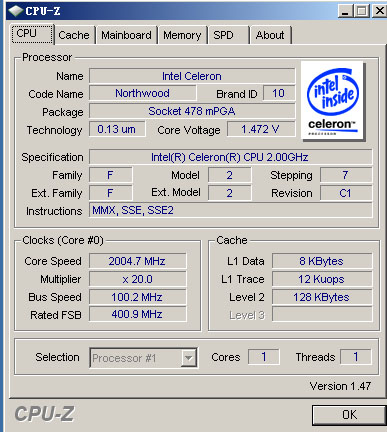Click the Level 2 cache 128 KBytes field

322,297
